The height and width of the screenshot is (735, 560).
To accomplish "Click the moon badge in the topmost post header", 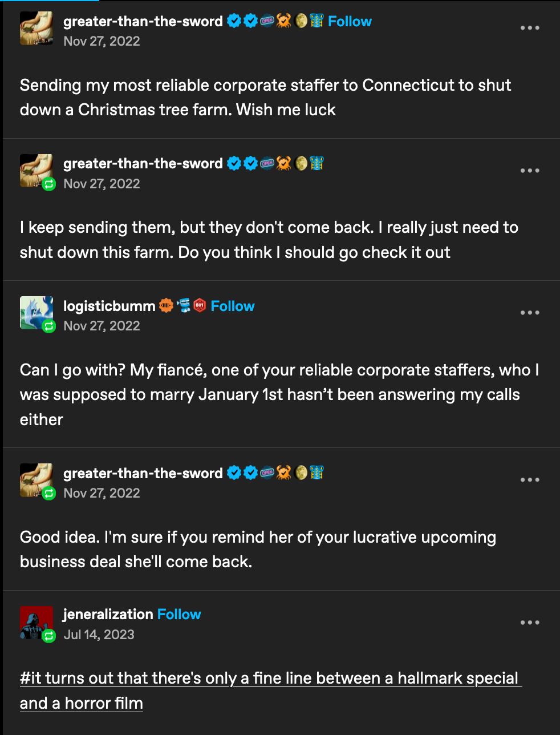I will [301, 21].
